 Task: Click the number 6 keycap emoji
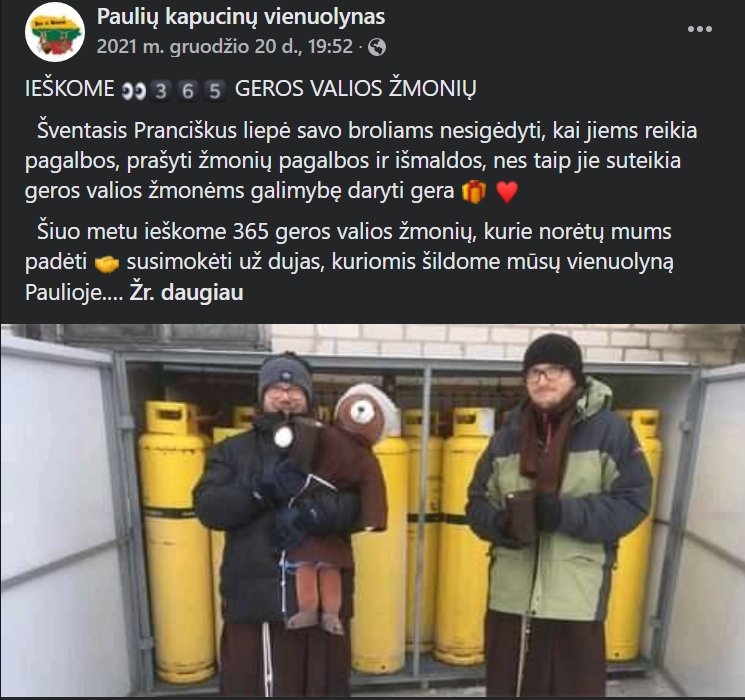[188, 90]
